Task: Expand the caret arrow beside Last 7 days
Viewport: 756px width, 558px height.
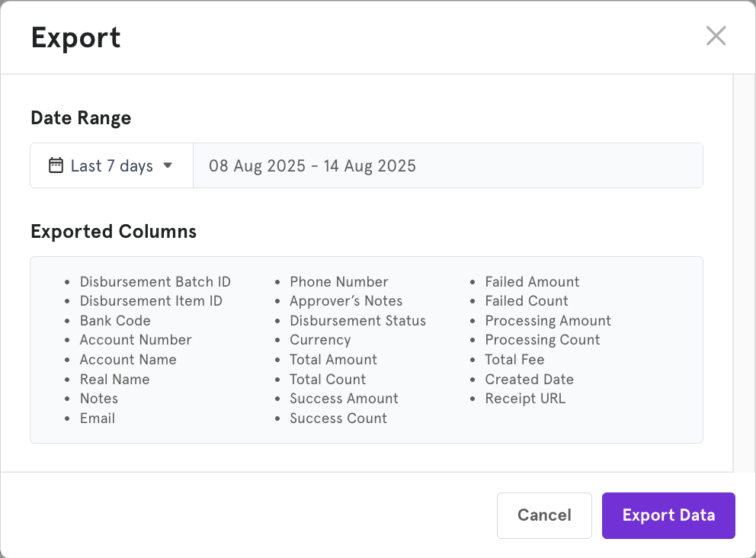Action: (x=168, y=165)
